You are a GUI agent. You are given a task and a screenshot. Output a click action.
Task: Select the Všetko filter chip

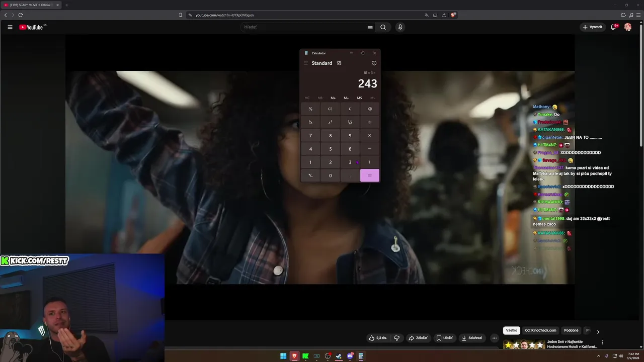click(511, 330)
